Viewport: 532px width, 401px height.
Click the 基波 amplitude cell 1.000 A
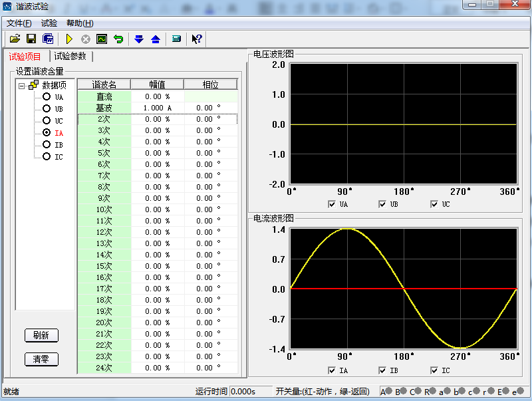[x=157, y=108]
